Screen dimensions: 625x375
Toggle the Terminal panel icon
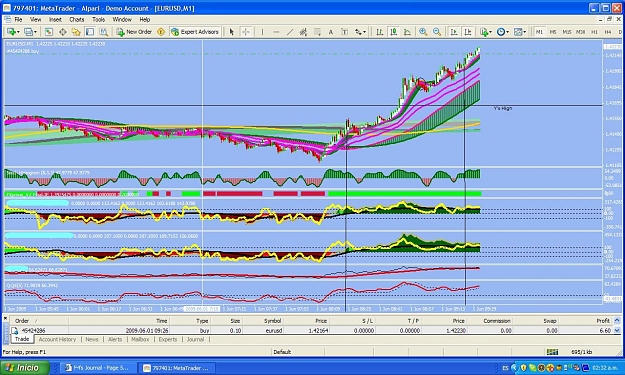tap(90, 32)
